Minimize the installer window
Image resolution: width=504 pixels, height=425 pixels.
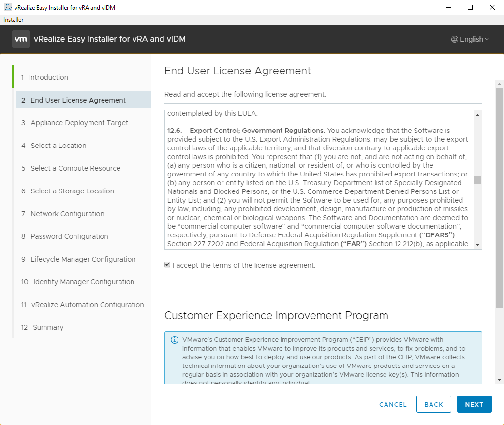pyautogui.click(x=448, y=7)
